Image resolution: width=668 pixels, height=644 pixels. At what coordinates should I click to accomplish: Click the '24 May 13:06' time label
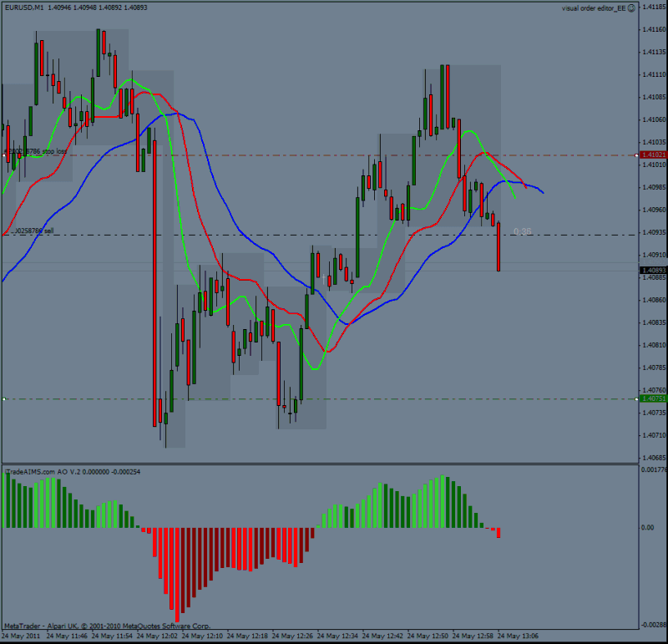click(518, 636)
